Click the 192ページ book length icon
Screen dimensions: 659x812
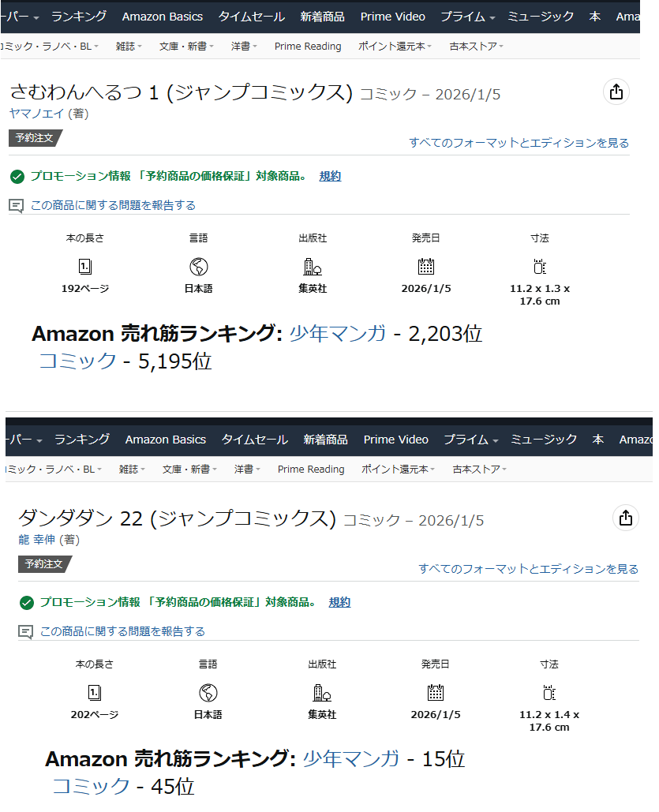85,267
